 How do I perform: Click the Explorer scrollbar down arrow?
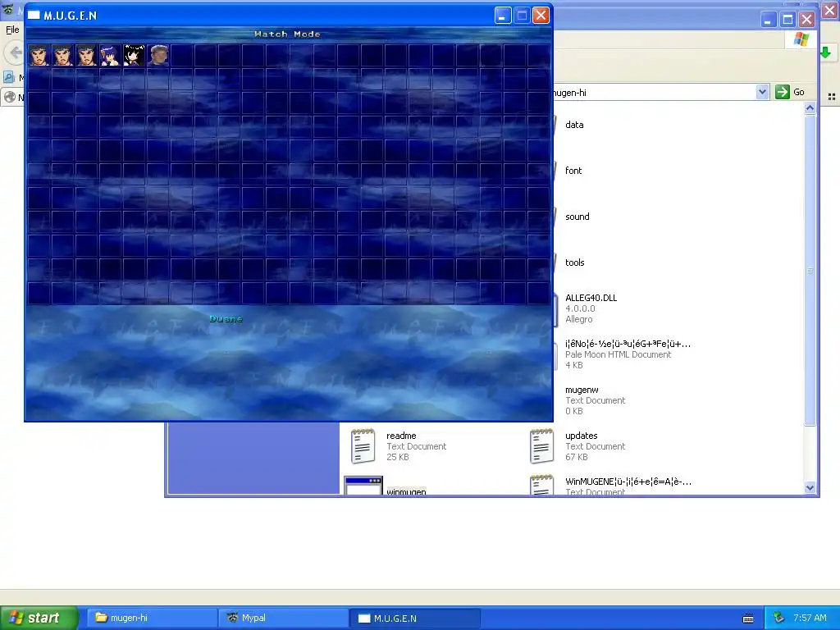(810, 487)
